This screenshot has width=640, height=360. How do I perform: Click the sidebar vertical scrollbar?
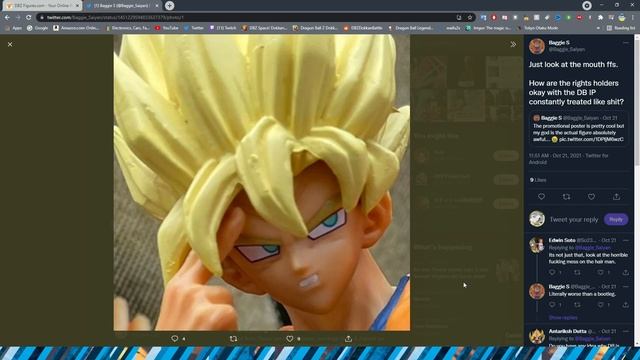(x=637, y=102)
